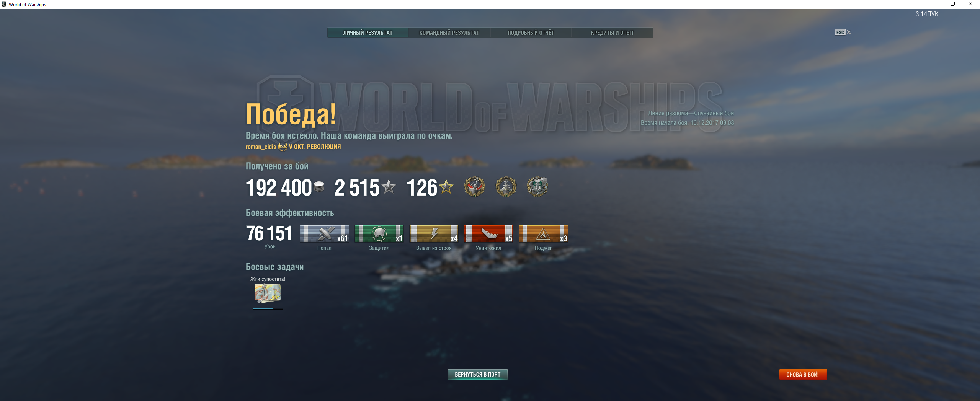Click the green Защитил x1 ribbon
The height and width of the screenshot is (401, 980).
point(379,234)
